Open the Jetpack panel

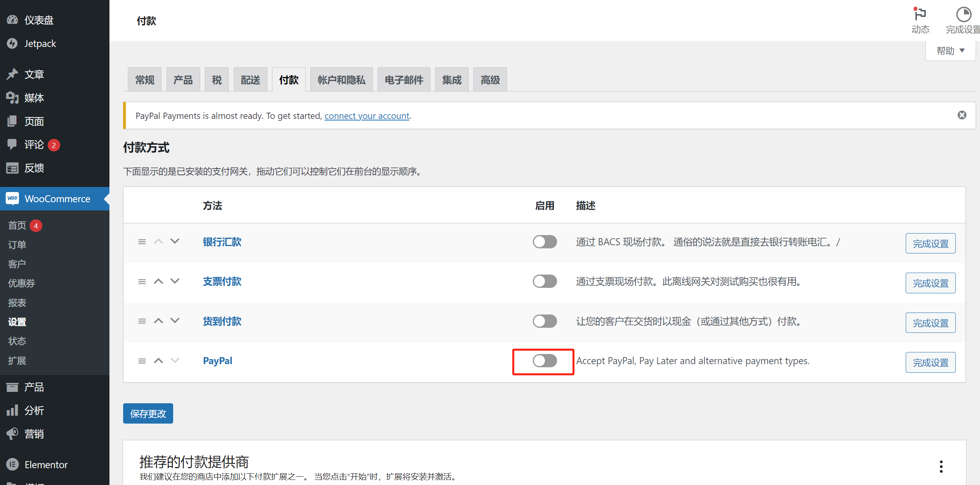click(x=40, y=43)
